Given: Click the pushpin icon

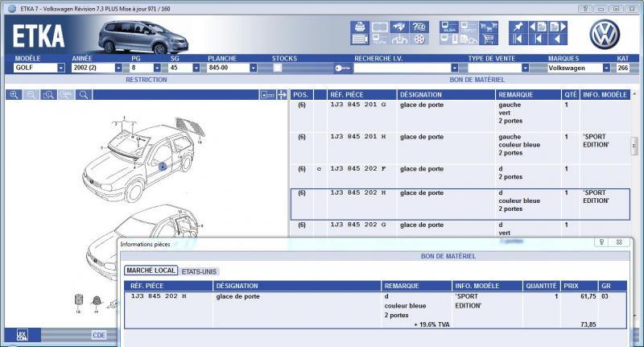Looking at the screenshot, I should click(x=518, y=27).
